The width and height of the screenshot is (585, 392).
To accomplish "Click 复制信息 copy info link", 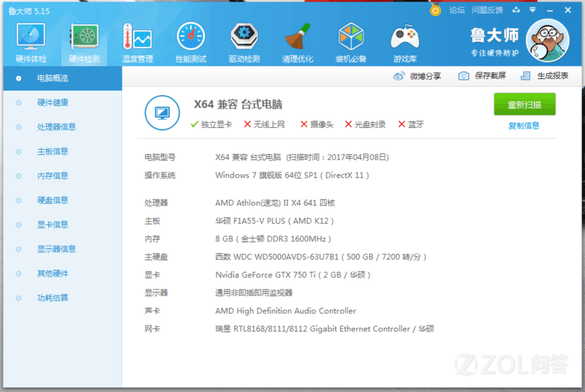I will (x=524, y=126).
